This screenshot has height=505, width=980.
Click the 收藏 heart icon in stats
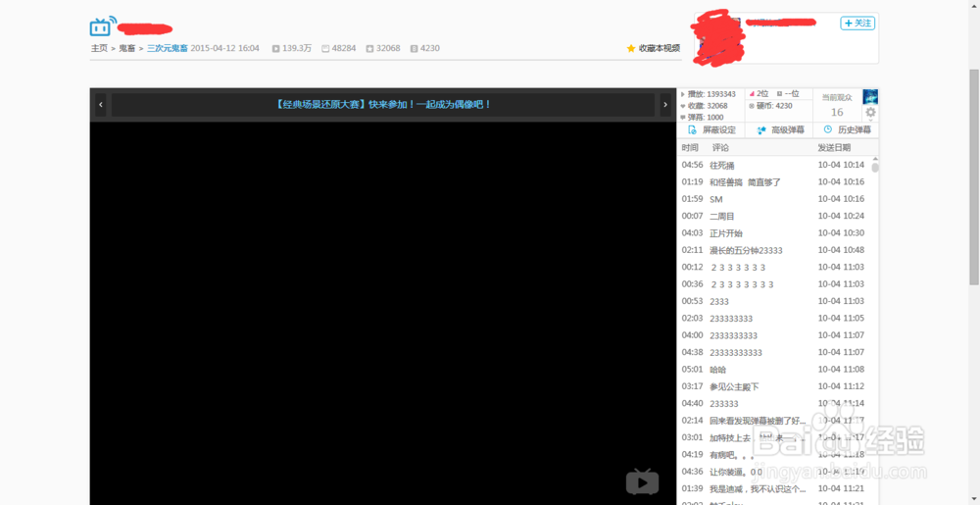pyautogui.click(x=682, y=106)
